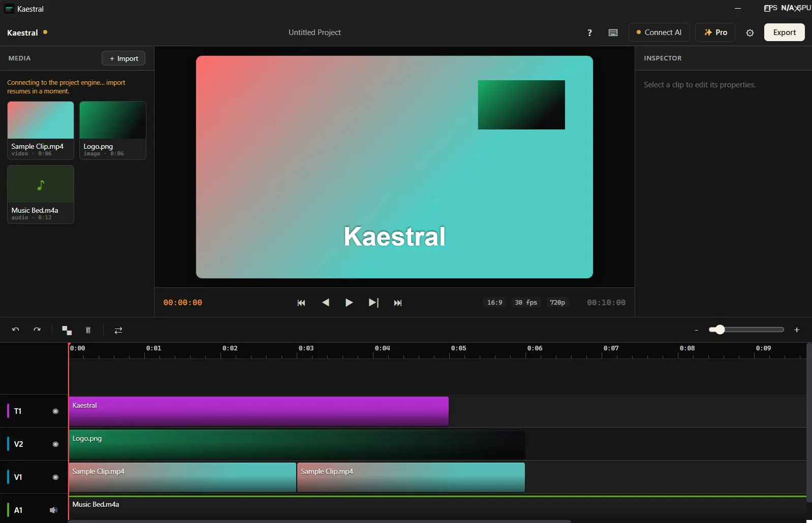Click Connect AI button
The height and width of the screenshot is (523, 812).
[x=659, y=32]
